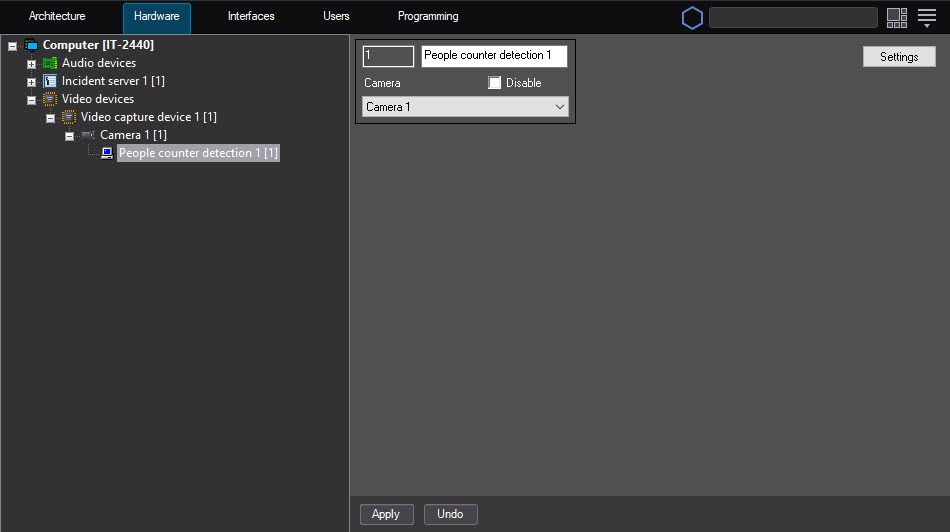Viewport: 950px width, 532px height.
Task: Open the layouts grid icon
Action: (x=896, y=17)
